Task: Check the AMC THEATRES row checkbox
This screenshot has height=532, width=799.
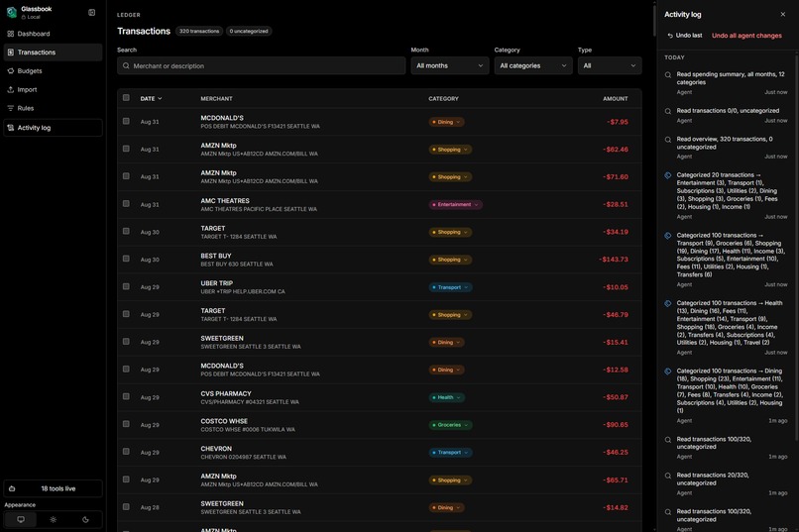Action: click(x=126, y=204)
